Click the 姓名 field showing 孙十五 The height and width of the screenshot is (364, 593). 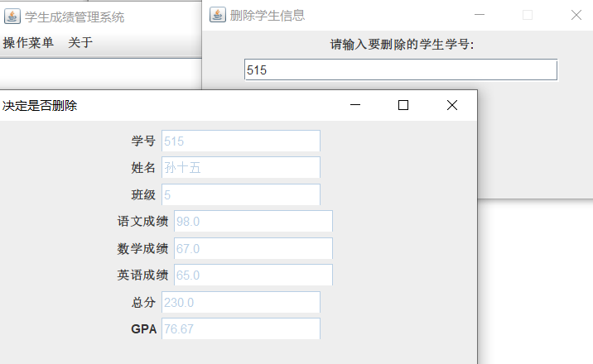[241, 168]
